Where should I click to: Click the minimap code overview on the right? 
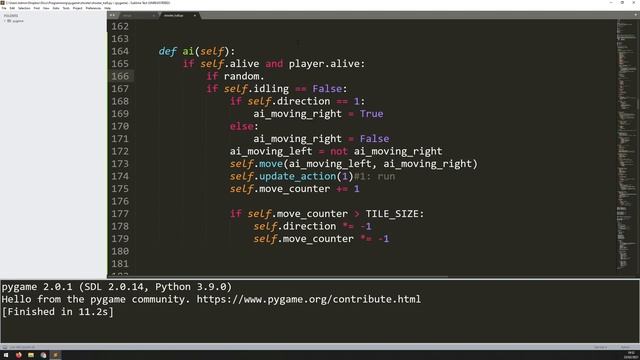coord(627,145)
